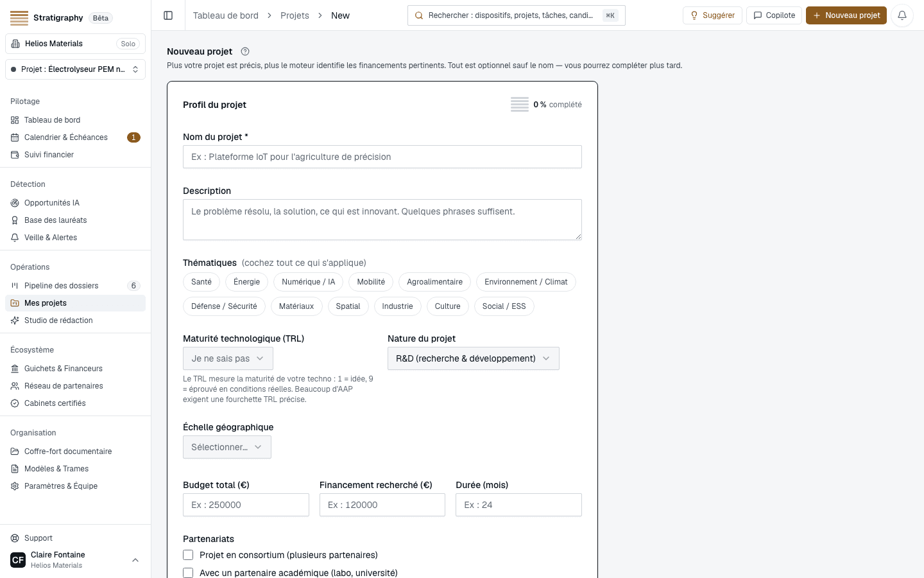Image resolution: width=924 pixels, height=578 pixels.
Task: Check Avec un partenaire académique checkbox
Action: tap(188, 573)
